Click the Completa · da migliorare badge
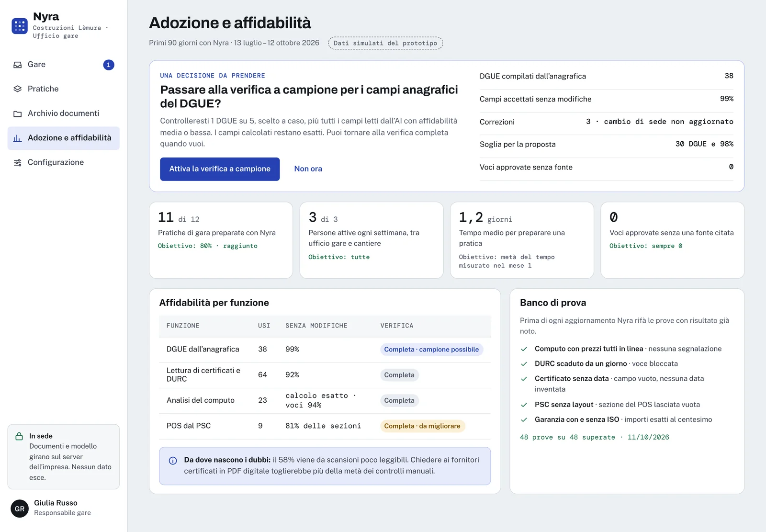The image size is (766, 532). tap(422, 426)
